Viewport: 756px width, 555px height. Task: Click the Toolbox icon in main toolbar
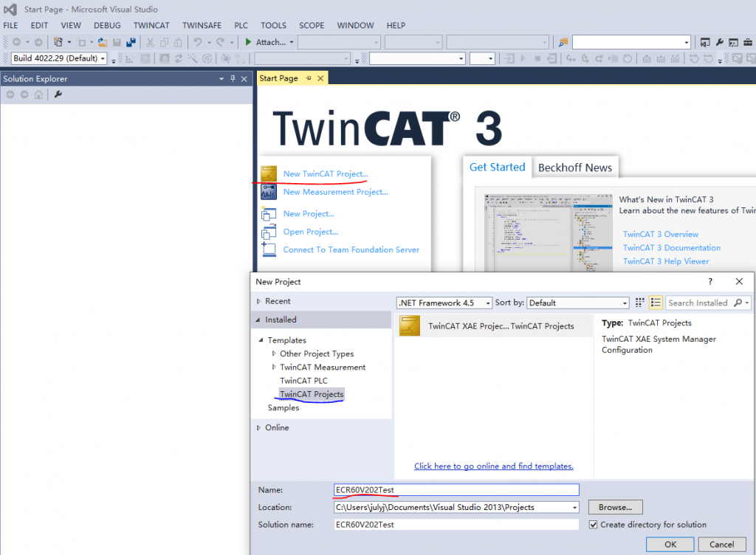(747, 42)
